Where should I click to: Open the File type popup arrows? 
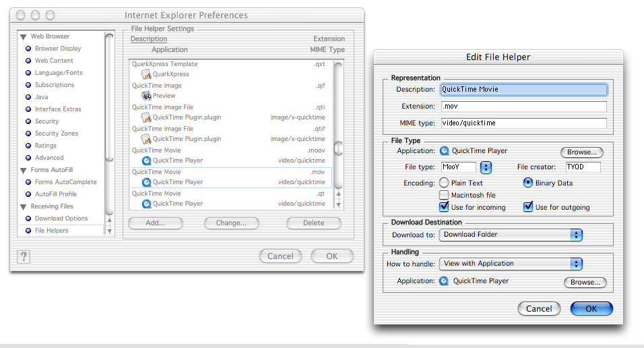click(486, 167)
